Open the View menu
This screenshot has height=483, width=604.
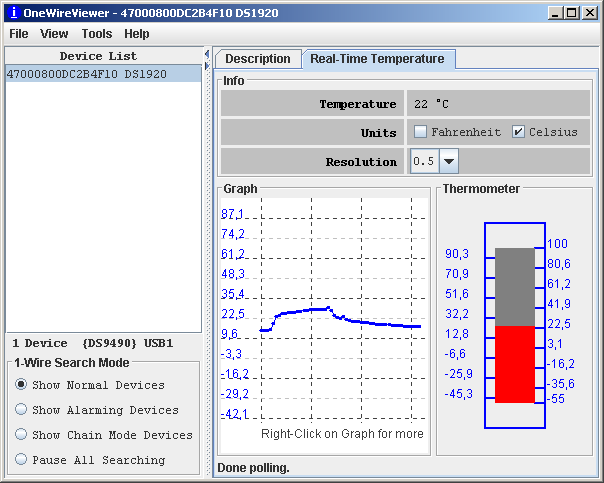click(x=54, y=34)
